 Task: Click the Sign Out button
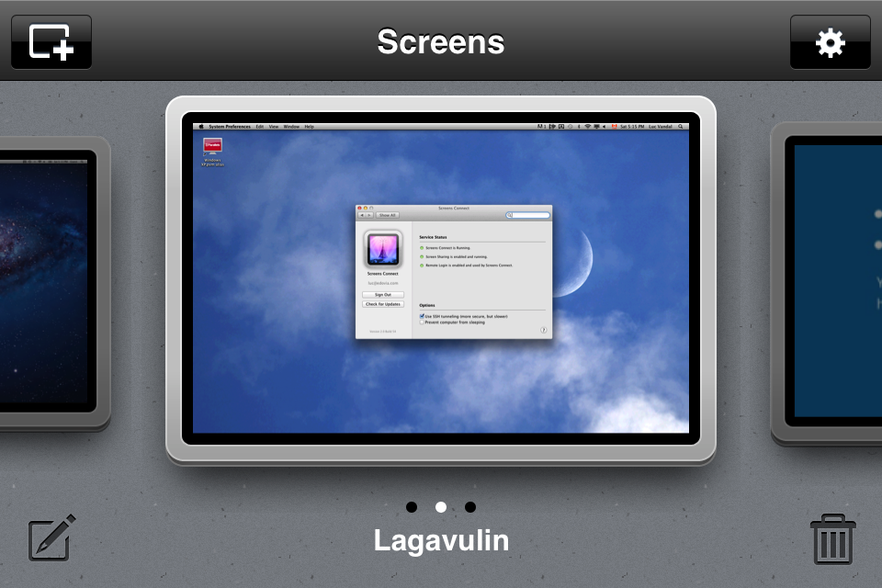pos(382,295)
